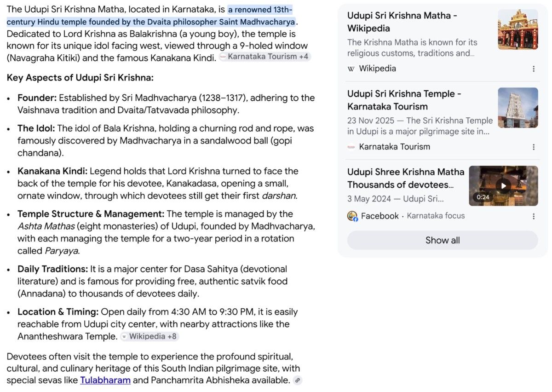Click the chain link icon after Abhisheka

pos(298,380)
